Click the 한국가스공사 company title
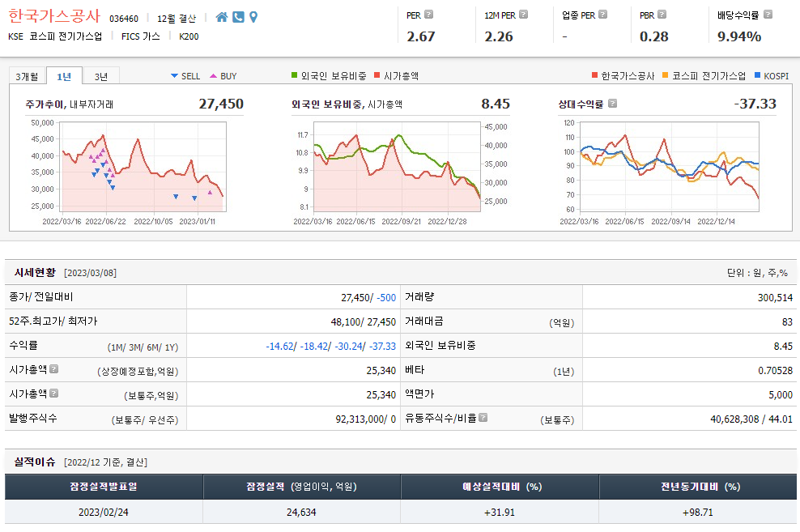Image resolution: width=800 pixels, height=532 pixels. 54,16
